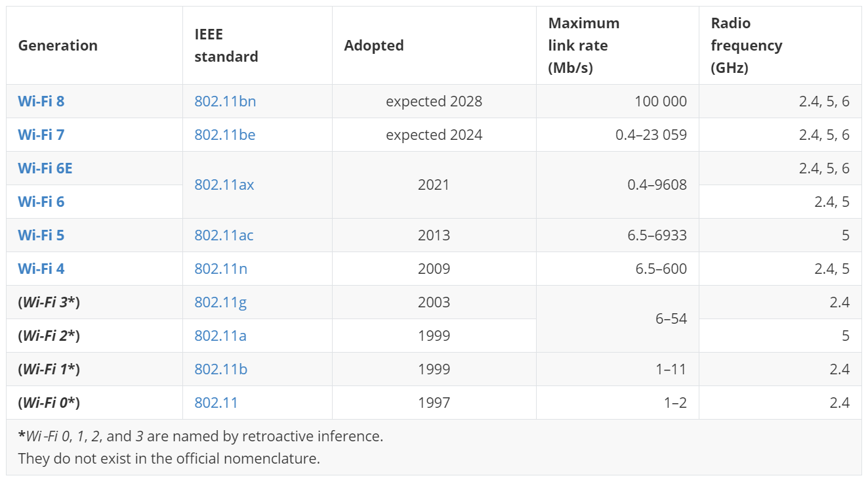Screen dimensions: 868x482
Task: Follow the 802.11a standard link
Action: point(220,336)
